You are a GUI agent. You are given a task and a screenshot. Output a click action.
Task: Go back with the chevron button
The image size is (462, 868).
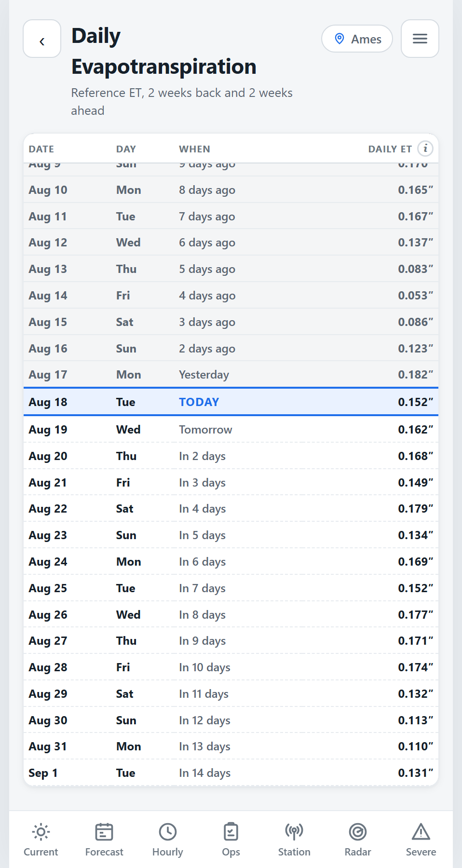coord(42,39)
